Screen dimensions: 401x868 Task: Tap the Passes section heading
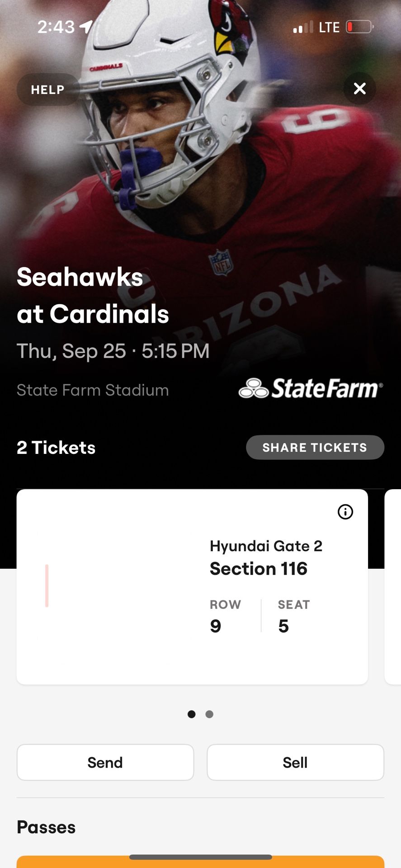pos(46,827)
